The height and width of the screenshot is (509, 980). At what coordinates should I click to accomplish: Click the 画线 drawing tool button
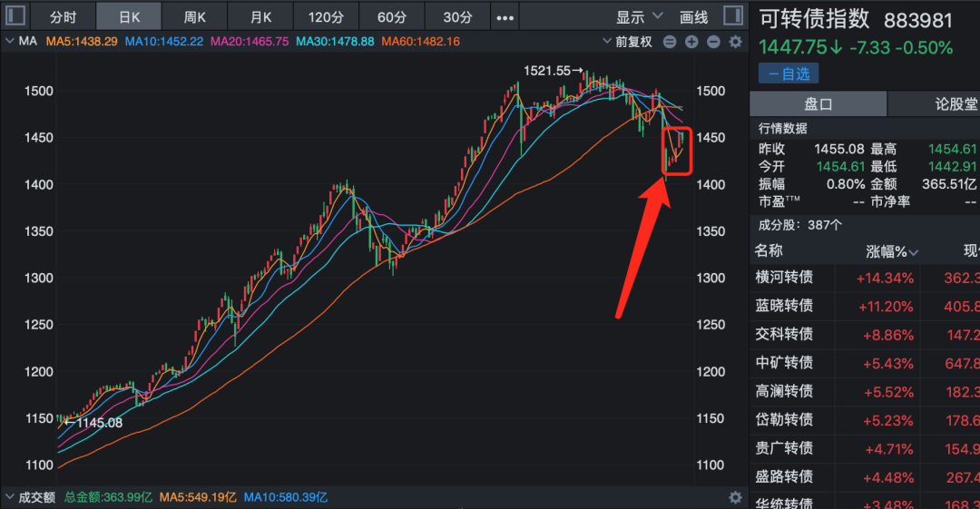coord(694,17)
